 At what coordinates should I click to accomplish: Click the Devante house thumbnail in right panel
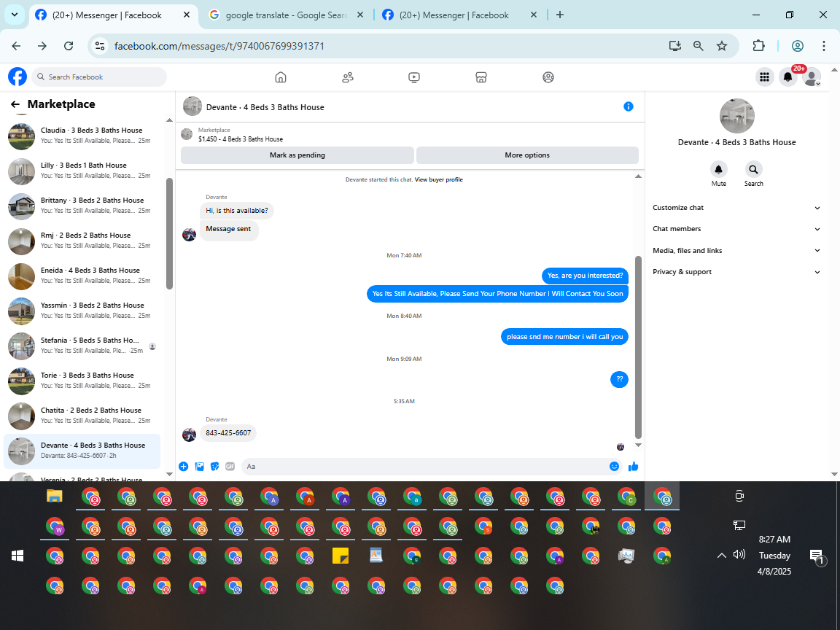click(x=736, y=116)
